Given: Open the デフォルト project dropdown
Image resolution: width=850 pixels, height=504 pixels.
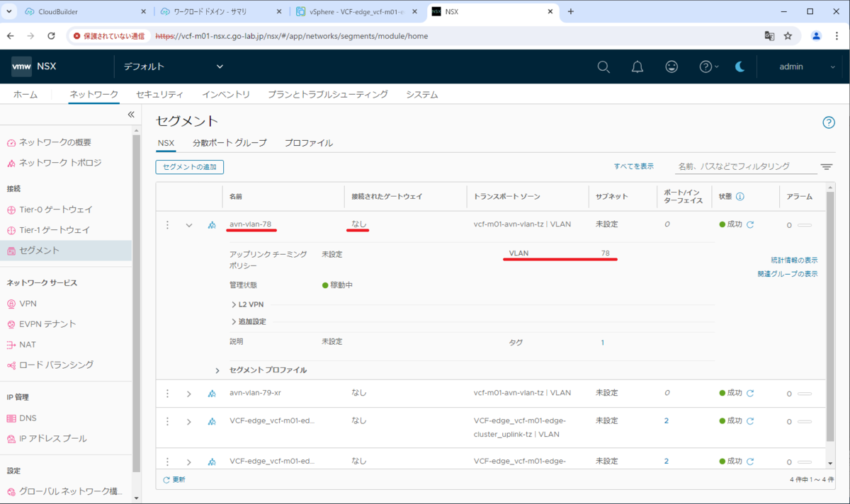Looking at the screenshot, I should [174, 67].
